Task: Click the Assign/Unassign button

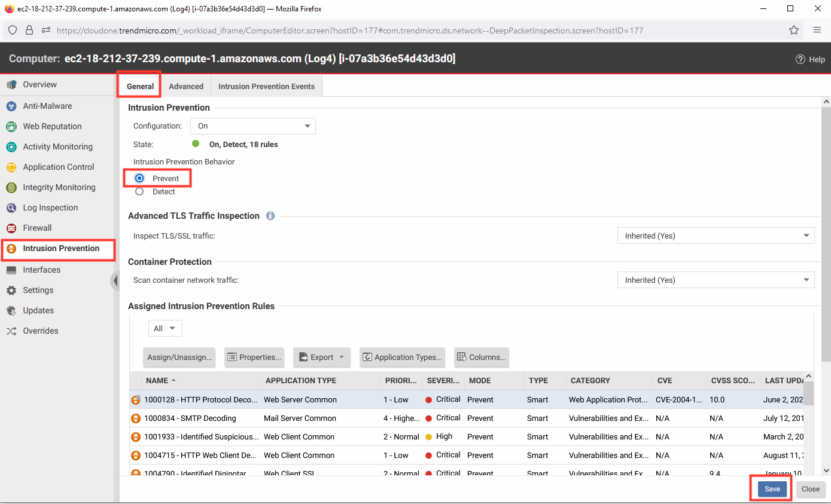Action: pyautogui.click(x=179, y=358)
